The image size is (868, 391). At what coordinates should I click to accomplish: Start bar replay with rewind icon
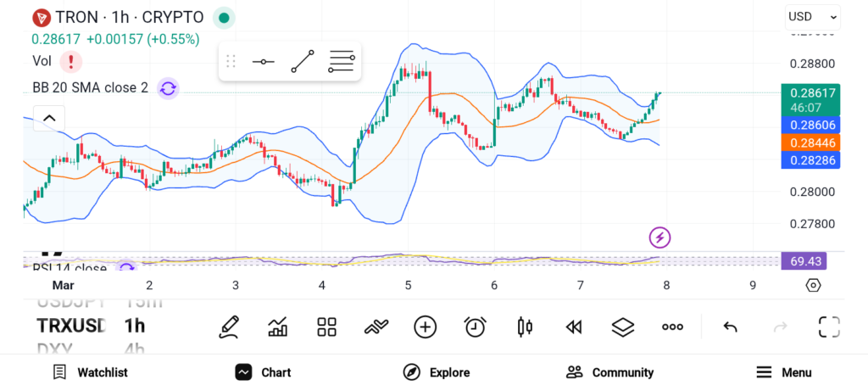[574, 327]
